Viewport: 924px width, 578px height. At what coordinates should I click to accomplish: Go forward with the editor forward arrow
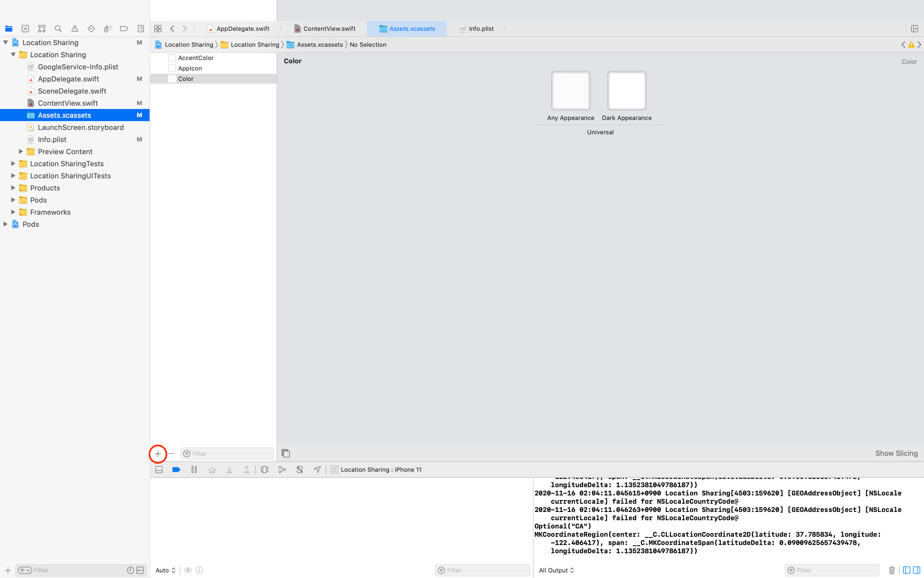point(185,29)
